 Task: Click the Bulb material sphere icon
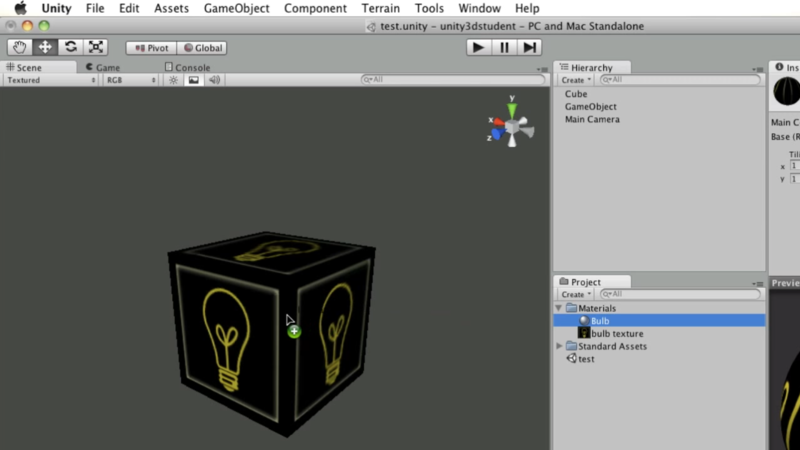coord(584,320)
